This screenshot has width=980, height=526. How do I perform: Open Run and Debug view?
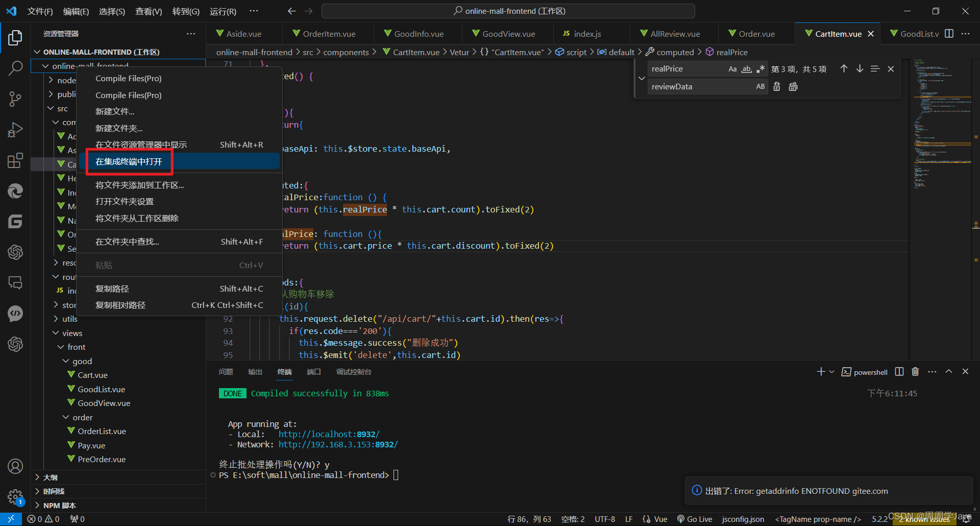pyautogui.click(x=15, y=130)
